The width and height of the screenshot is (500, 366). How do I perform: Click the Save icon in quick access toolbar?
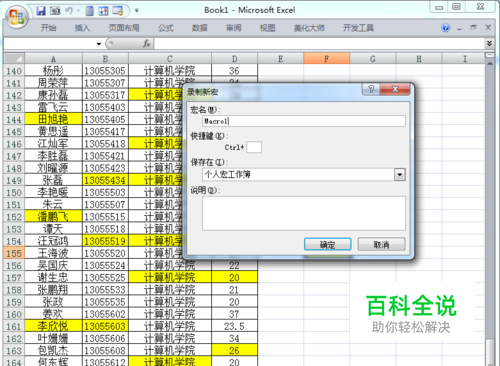41,11
